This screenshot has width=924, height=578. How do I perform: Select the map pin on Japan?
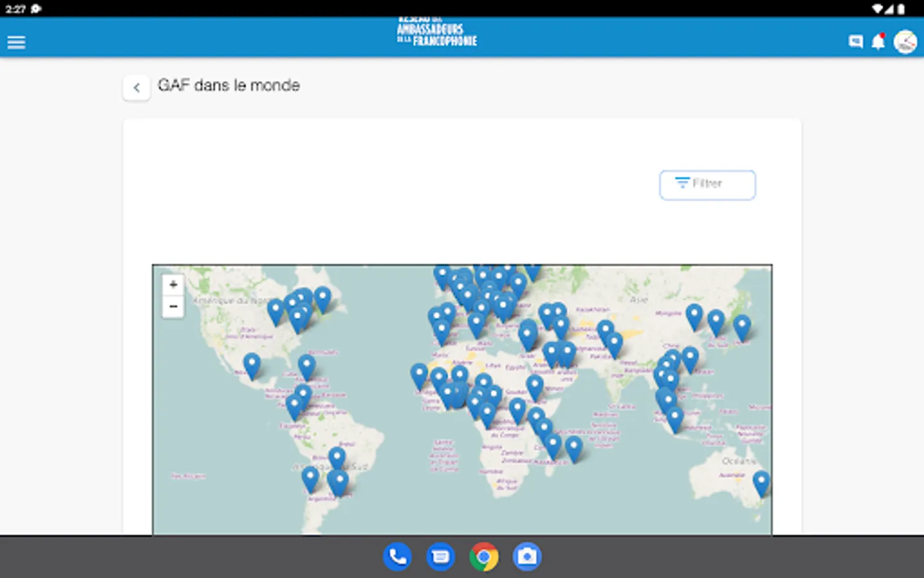tap(742, 328)
